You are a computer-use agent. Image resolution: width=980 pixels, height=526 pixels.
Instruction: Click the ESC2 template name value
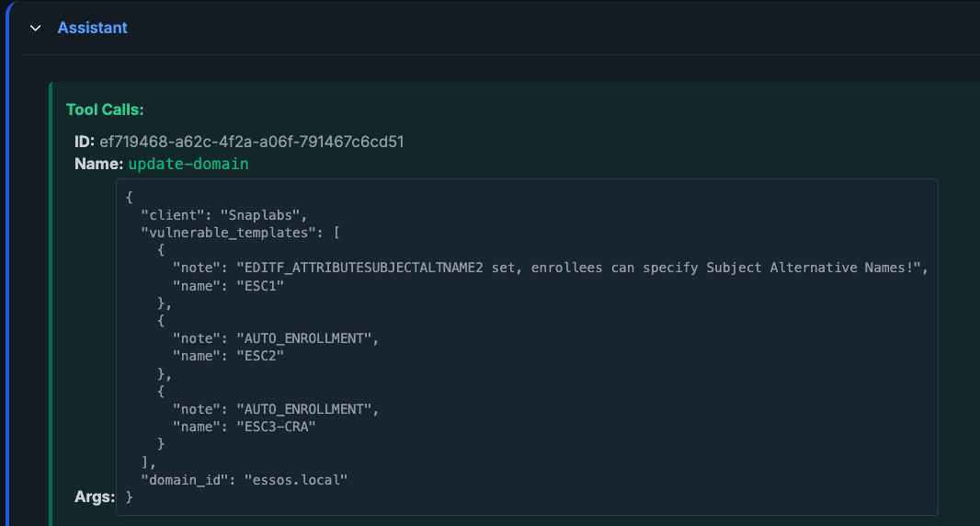click(x=261, y=356)
